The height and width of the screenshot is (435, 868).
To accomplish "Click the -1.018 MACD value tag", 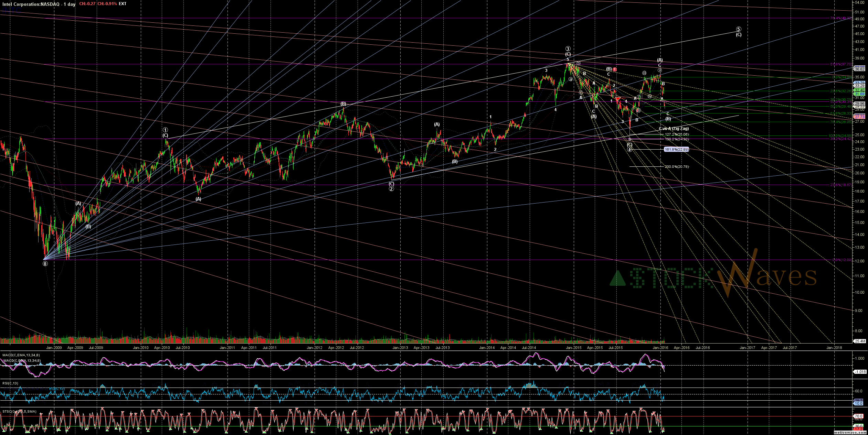I will click(859, 372).
